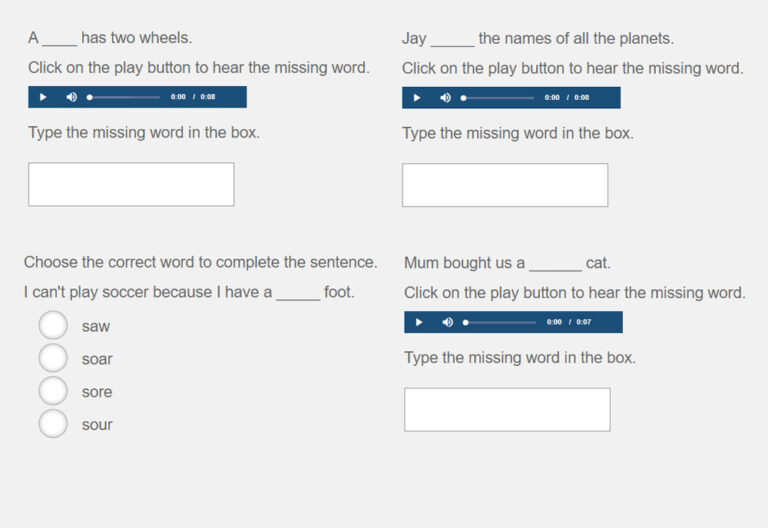
Task: Click the 'sour' answer label text
Action: pyautogui.click(x=97, y=425)
